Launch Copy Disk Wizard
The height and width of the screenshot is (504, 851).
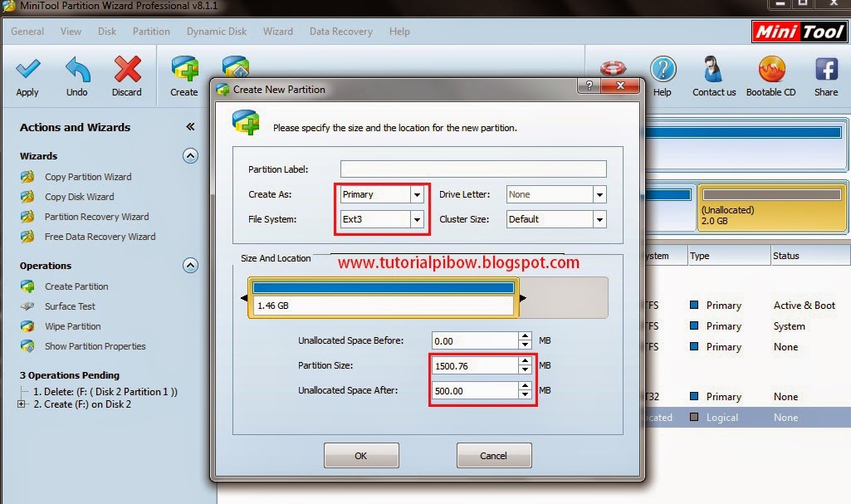point(79,197)
